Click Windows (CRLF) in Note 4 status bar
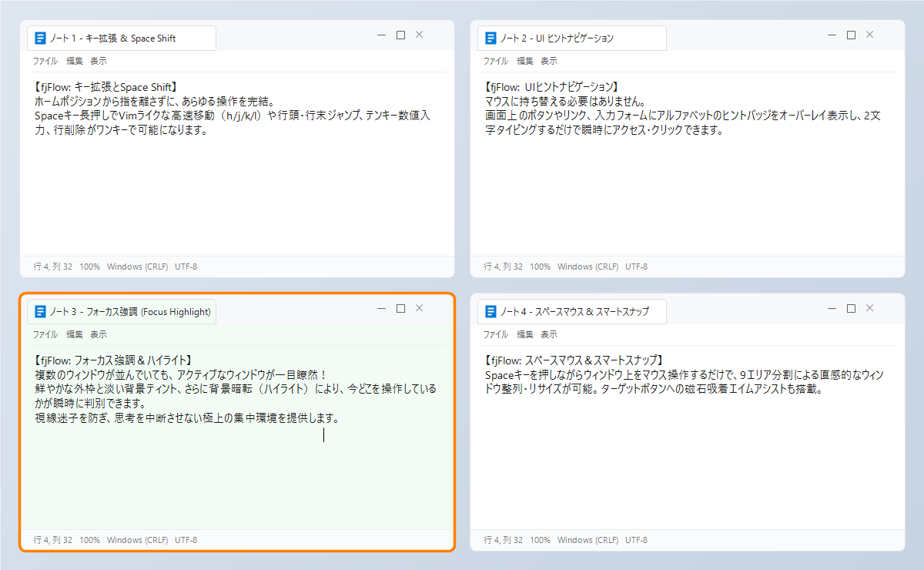 [x=588, y=540]
